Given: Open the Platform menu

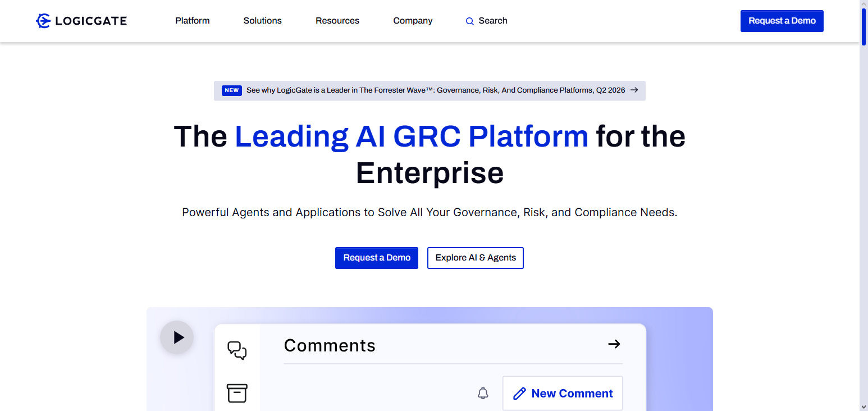Looking at the screenshot, I should click(193, 21).
